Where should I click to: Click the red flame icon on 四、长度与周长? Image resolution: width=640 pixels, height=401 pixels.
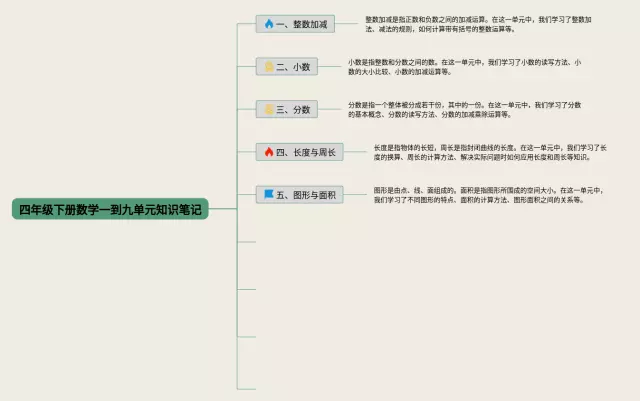[x=268, y=152]
